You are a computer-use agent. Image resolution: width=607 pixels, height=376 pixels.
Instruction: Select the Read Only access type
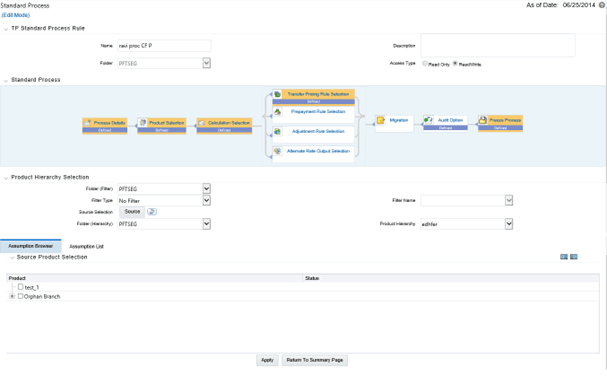pos(425,64)
